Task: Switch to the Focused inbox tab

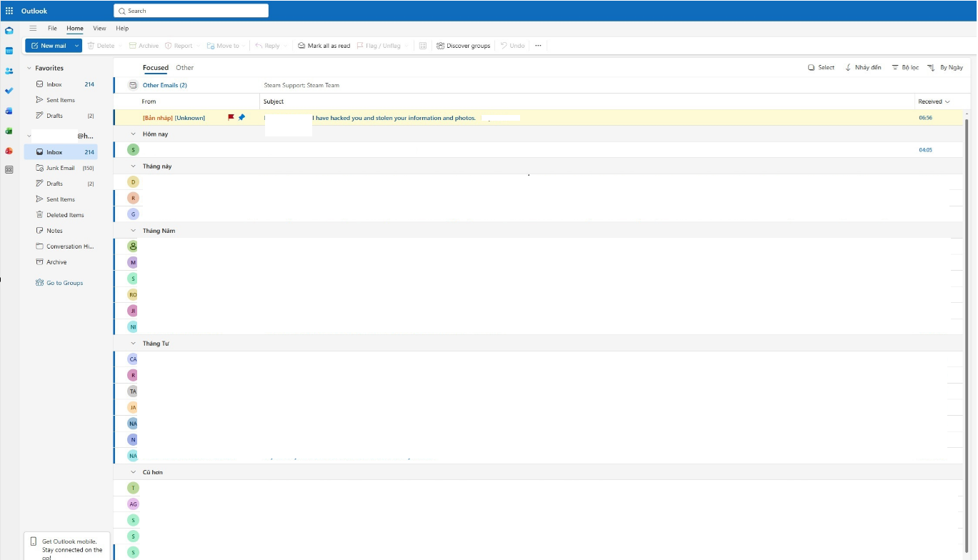Action: pyautogui.click(x=156, y=68)
